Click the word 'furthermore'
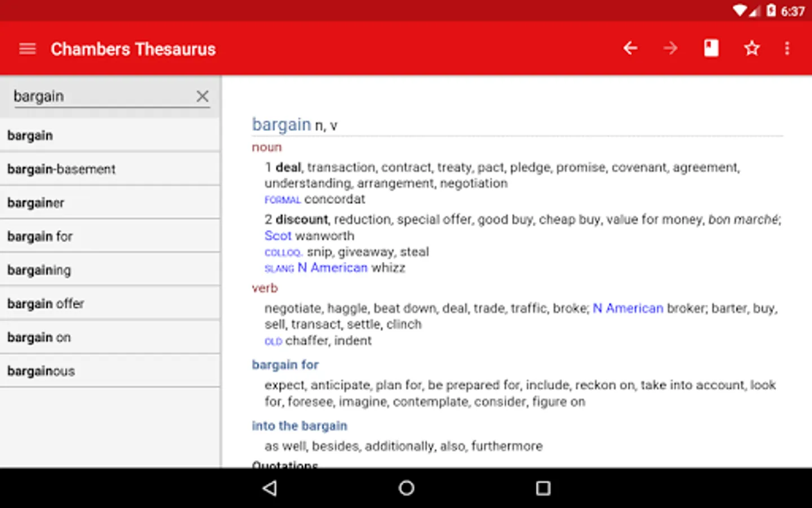This screenshot has height=508, width=812. [x=507, y=446]
